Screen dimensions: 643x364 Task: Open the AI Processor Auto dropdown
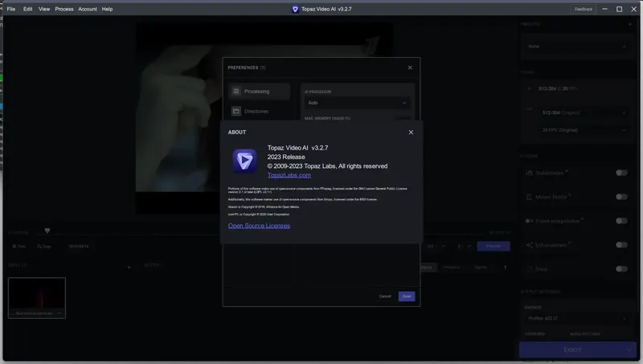tap(357, 103)
